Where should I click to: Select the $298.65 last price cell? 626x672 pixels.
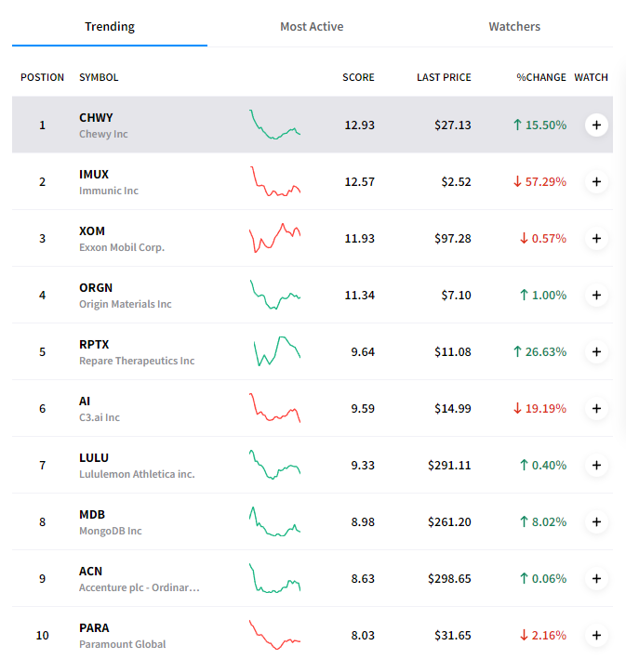(449, 578)
